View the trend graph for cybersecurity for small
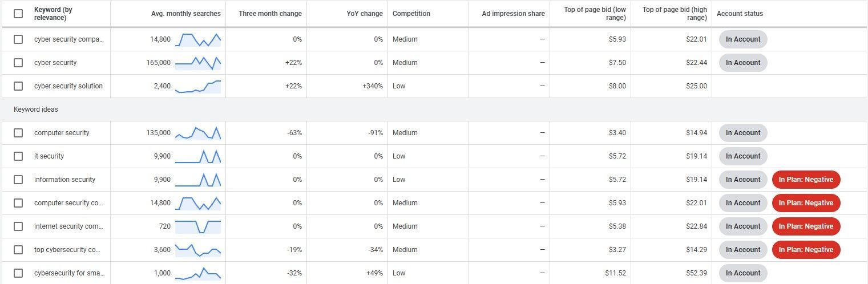 198,273
